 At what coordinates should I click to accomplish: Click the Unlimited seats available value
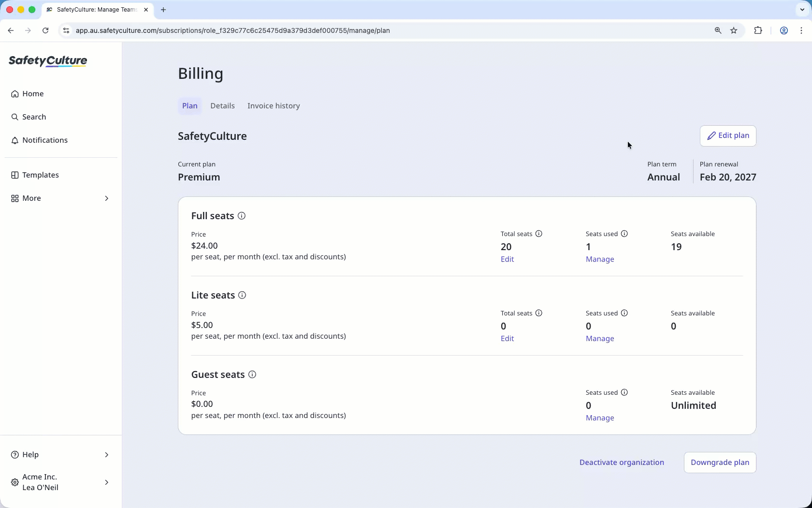click(x=694, y=405)
